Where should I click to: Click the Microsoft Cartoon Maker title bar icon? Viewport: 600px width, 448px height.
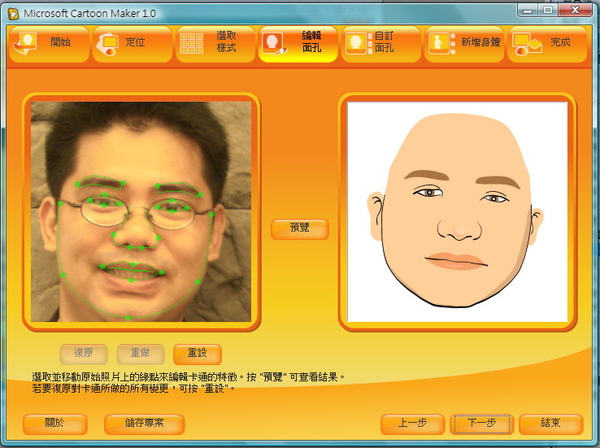pos(13,14)
